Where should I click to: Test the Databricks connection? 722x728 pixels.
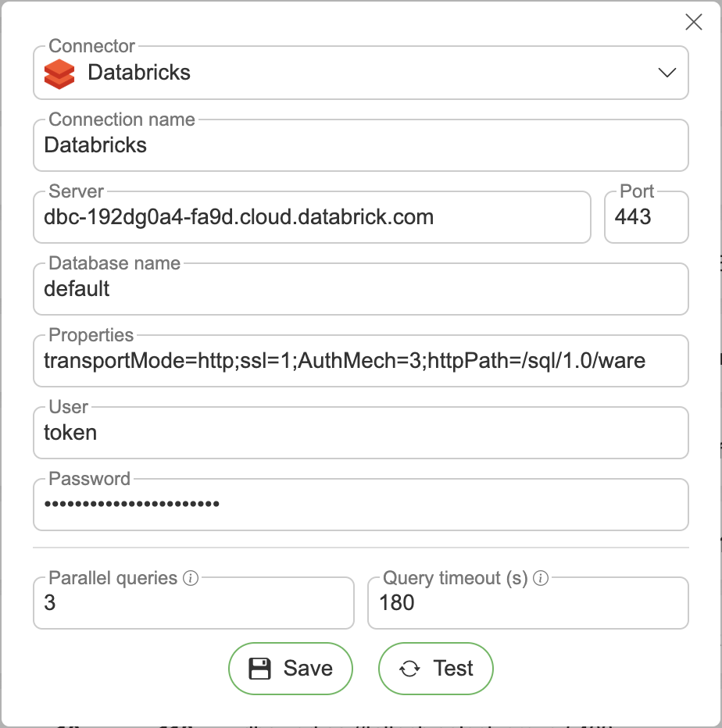pyautogui.click(x=436, y=669)
